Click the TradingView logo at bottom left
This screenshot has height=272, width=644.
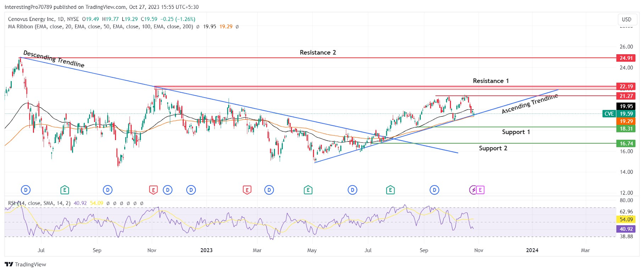25,264
